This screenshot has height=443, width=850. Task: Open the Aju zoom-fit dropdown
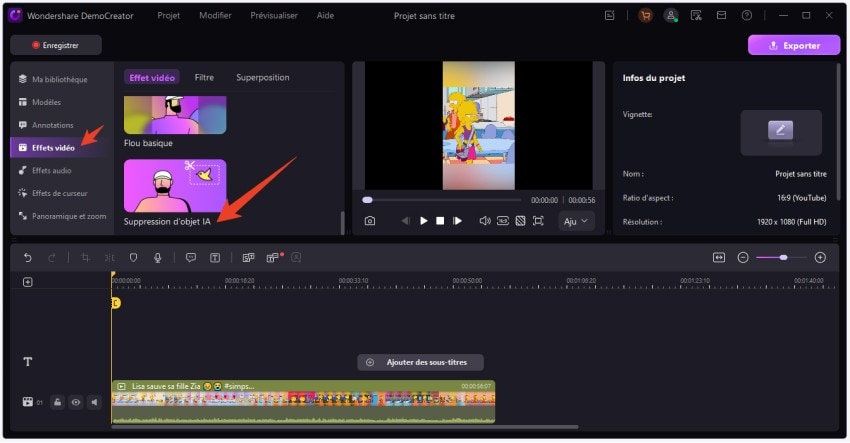tap(576, 221)
